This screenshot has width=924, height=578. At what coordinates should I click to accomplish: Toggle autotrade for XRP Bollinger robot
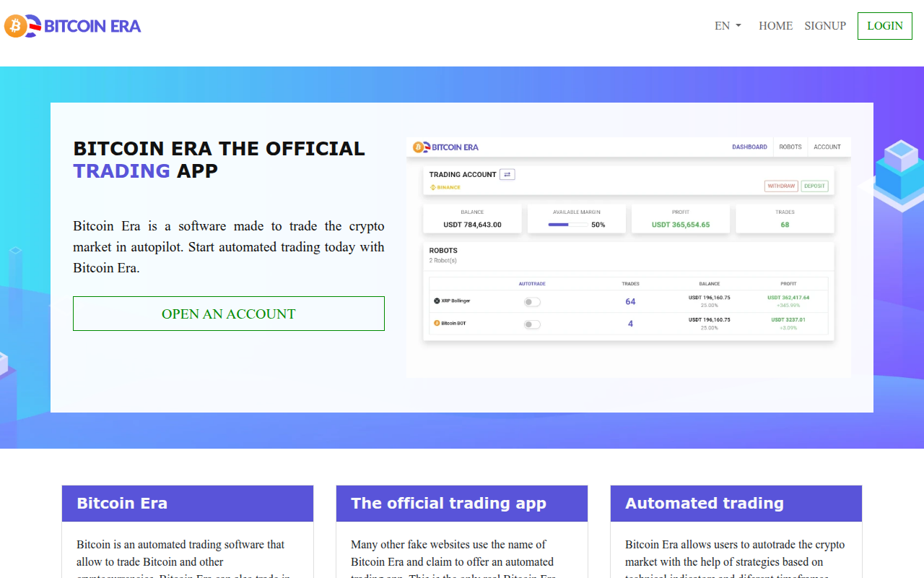532,302
